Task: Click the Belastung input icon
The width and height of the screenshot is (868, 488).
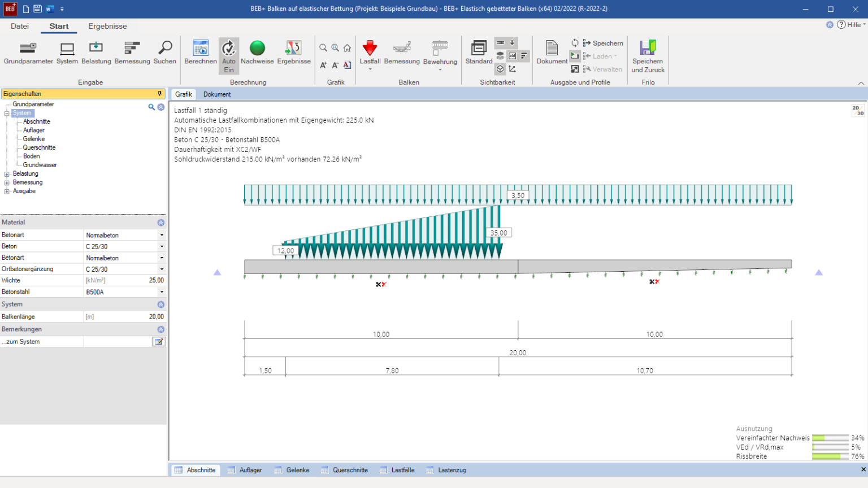Action: click(96, 49)
